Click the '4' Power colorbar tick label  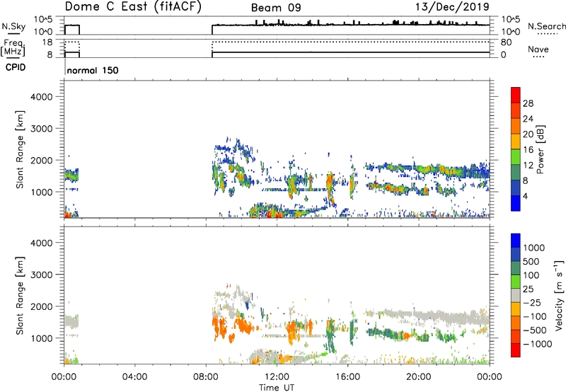click(x=525, y=196)
